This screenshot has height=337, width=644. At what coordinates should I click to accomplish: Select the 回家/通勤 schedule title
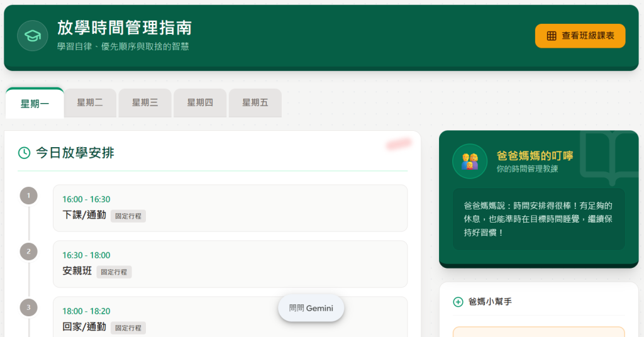click(84, 327)
